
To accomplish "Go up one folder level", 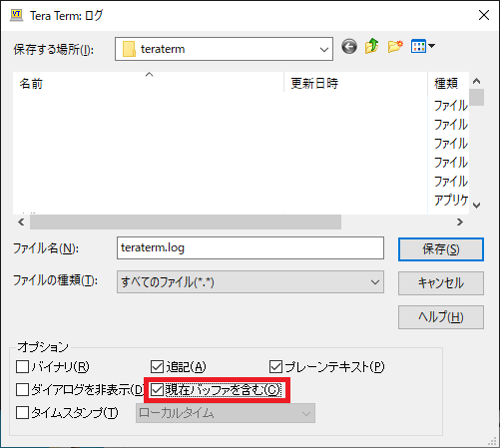I will tap(372, 46).
